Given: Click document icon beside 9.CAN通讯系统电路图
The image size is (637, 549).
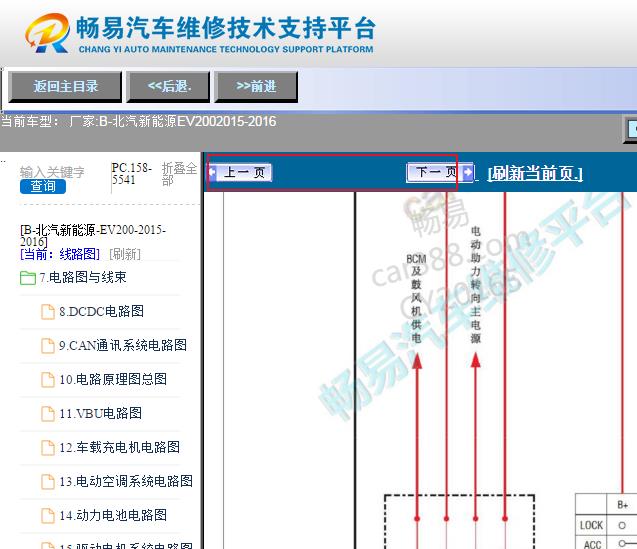Looking at the screenshot, I should tap(48, 346).
